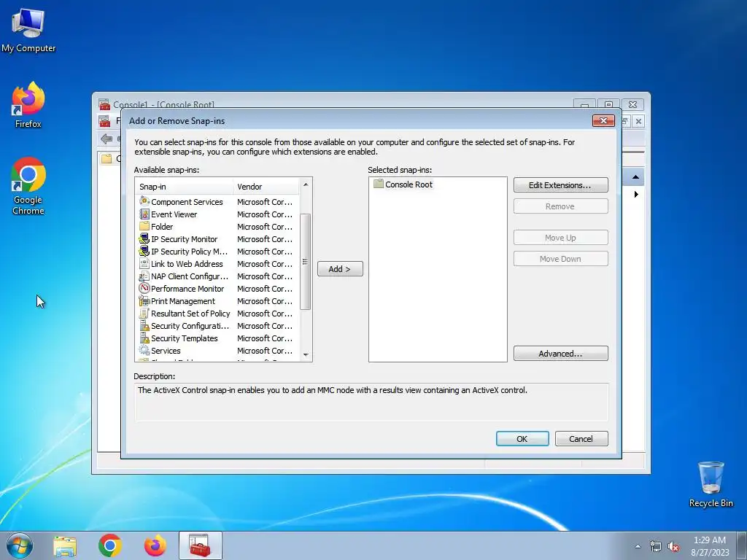
Task: Click the MMC console taskbar icon
Action: [201, 545]
